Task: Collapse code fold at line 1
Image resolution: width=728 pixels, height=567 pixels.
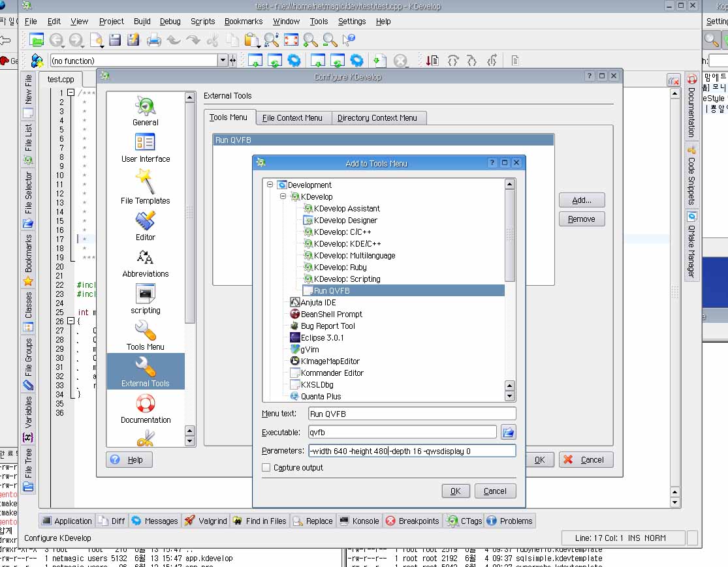Action: (71, 93)
